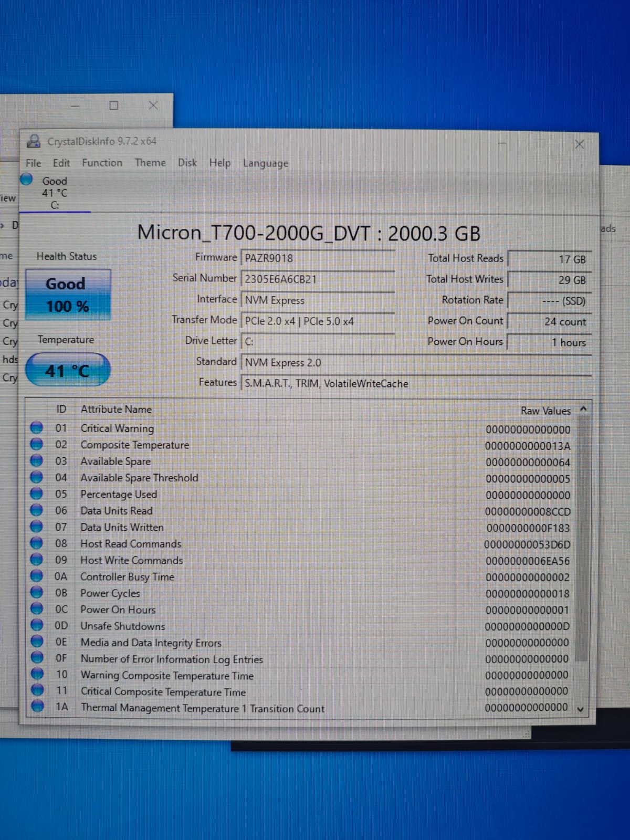Click the ID column header

coord(61,409)
